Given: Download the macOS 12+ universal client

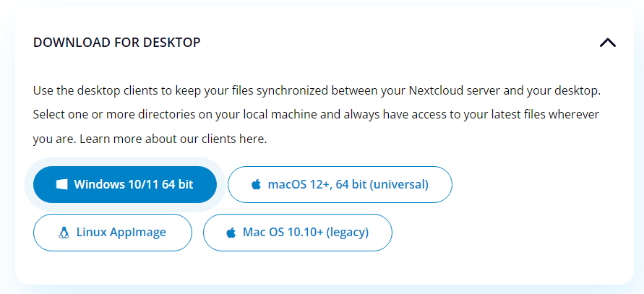Looking at the screenshot, I should pyautogui.click(x=340, y=184).
